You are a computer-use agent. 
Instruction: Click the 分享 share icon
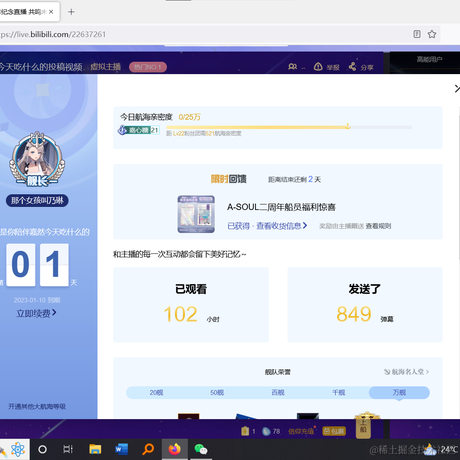pyautogui.click(x=352, y=67)
